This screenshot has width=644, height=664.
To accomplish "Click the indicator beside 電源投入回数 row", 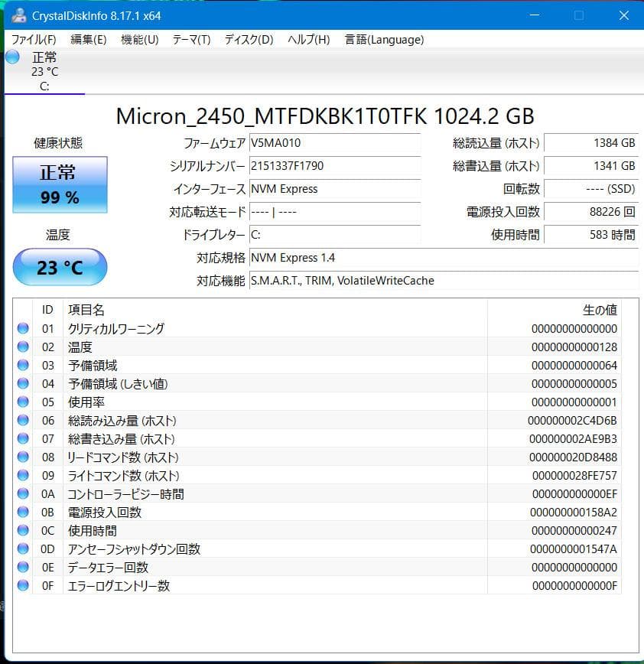I will click(x=23, y=512).
